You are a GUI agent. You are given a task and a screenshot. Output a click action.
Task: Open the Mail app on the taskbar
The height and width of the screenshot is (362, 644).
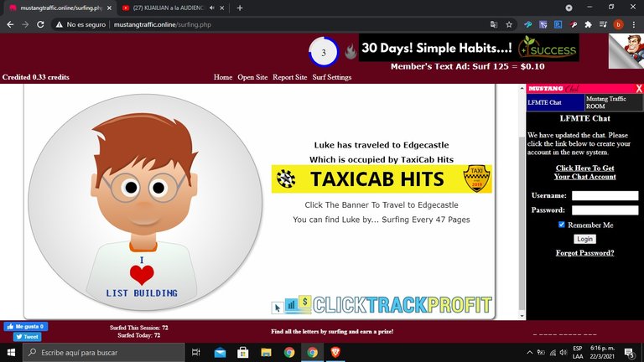[x=221, y=353]
